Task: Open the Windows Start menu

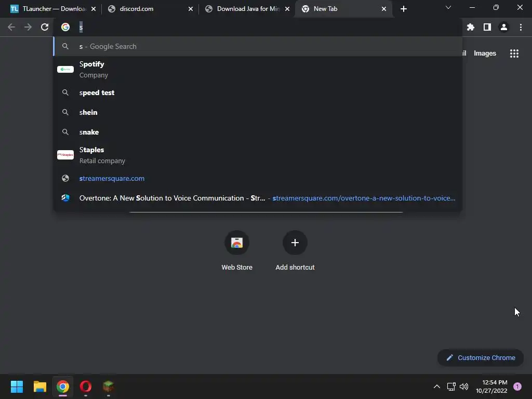Action: 17,387
